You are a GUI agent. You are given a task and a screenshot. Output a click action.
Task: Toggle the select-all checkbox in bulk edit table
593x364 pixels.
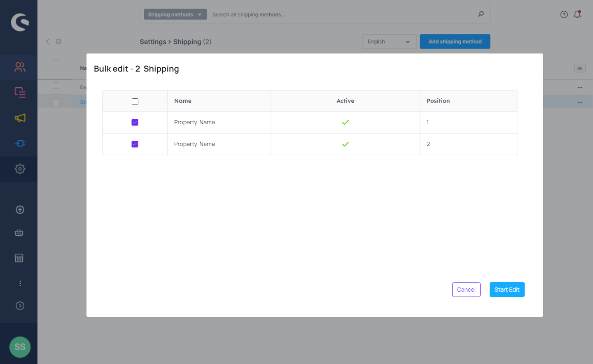tap(135, 102)
